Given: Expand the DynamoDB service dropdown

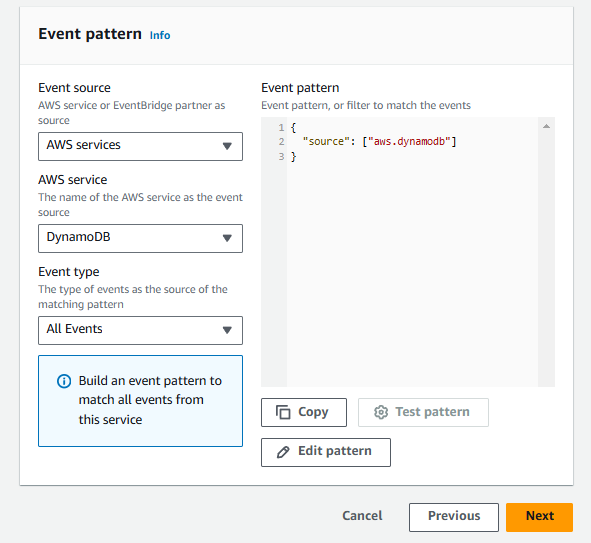Looking at the screenshot, I should (140, 238).
